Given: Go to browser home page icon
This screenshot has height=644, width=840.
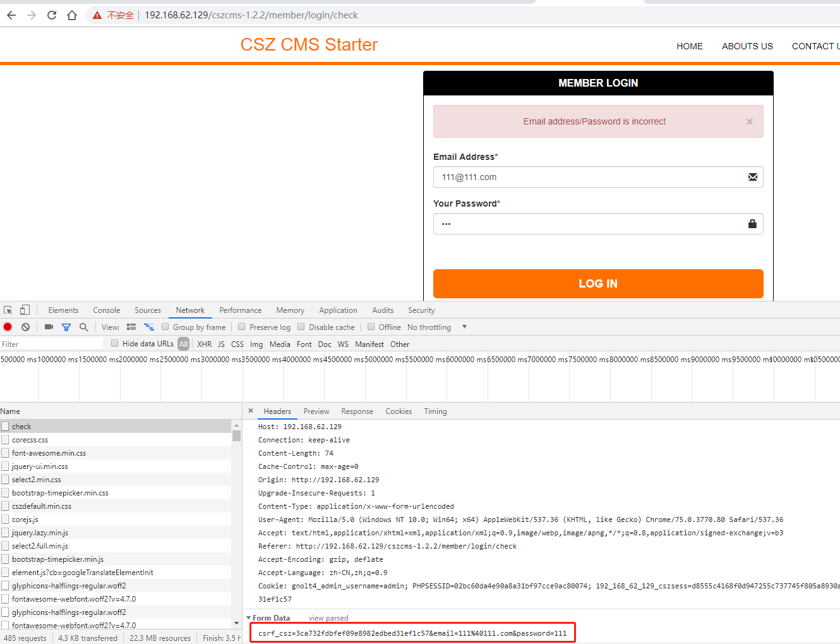Looking at the screenshot, I should coord(72,15).
